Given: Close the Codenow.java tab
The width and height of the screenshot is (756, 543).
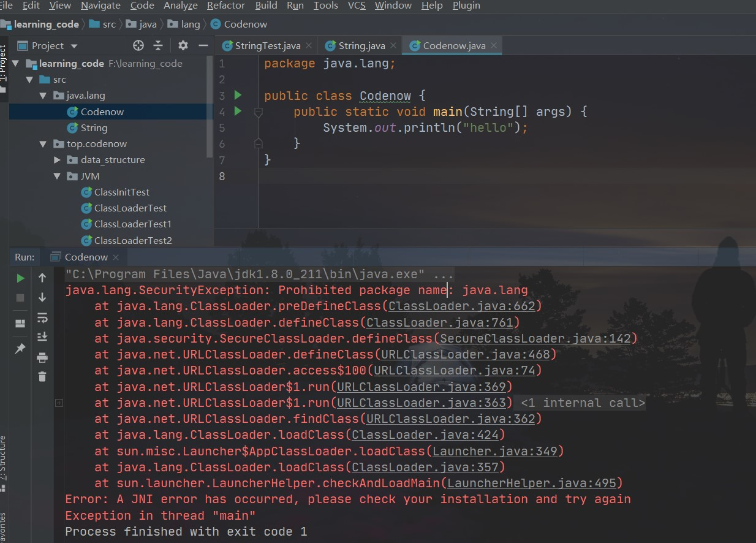Looking at the screenshot, I should point(493,45).
